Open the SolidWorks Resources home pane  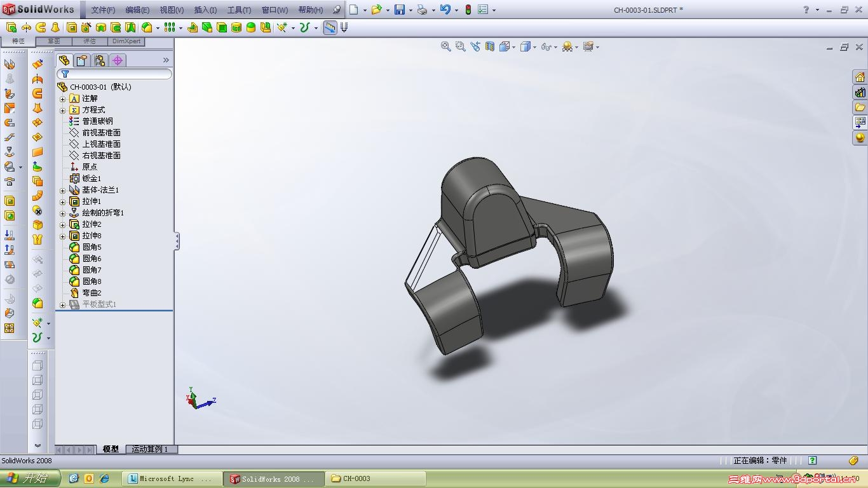pyautogui.click(x=860, y=77)
